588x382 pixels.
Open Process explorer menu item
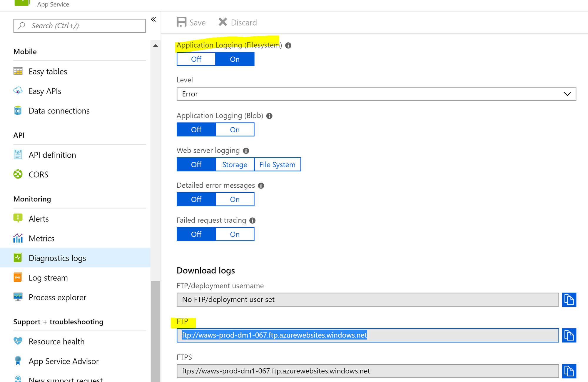[57, 297]
